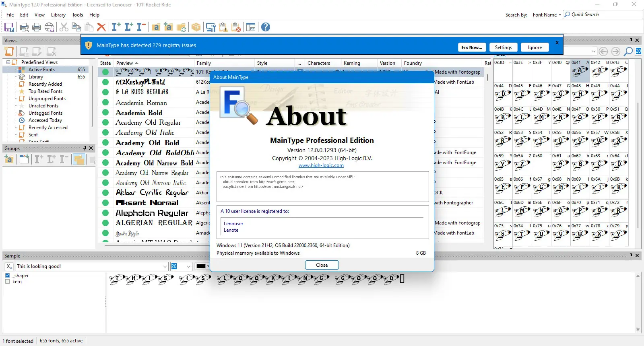Open Help with the question mark icon

point(266,27)
